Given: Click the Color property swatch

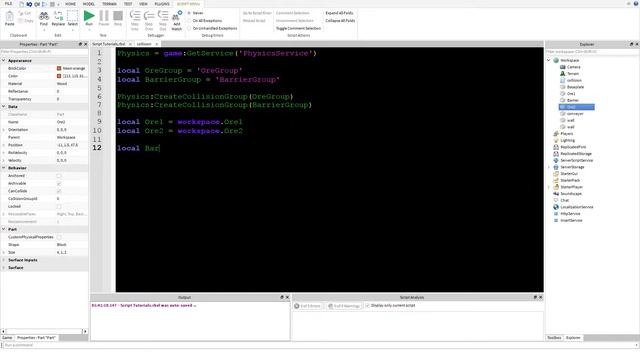Looking at the screenshot, I should [x=59, y=76].
